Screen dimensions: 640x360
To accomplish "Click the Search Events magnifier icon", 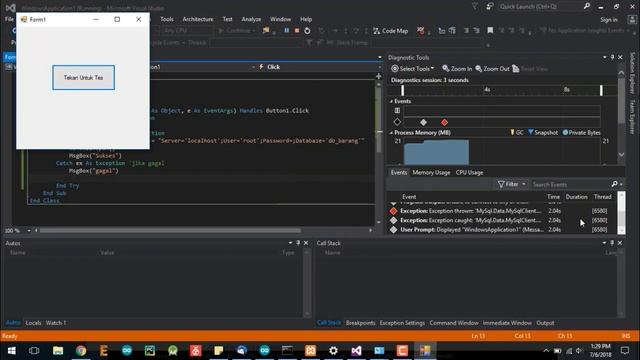I will 615,184.
